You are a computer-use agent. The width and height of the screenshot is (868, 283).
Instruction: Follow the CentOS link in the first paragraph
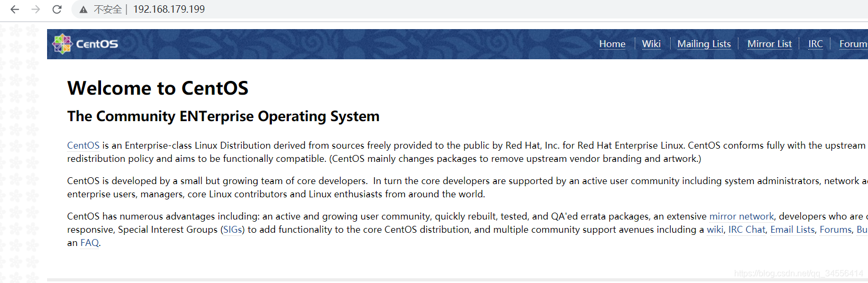tap(83, 145)
